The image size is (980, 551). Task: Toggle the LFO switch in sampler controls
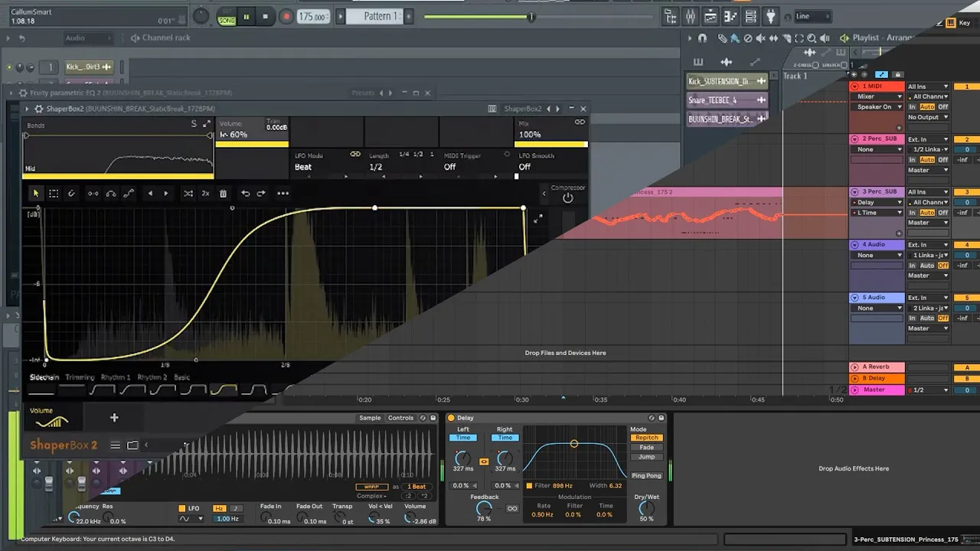(x=181, y=508)
